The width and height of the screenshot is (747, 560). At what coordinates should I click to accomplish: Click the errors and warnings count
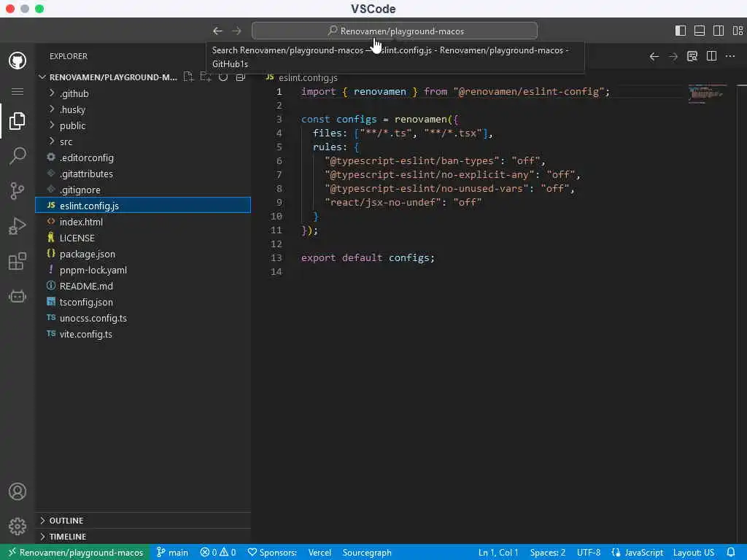click(x=217, y=553)
